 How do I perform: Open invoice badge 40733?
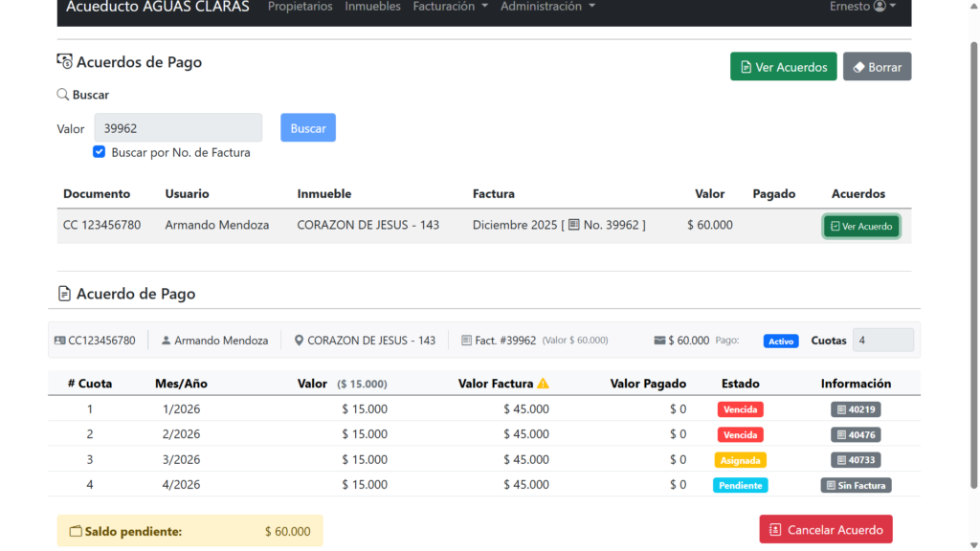pos(856,460)
